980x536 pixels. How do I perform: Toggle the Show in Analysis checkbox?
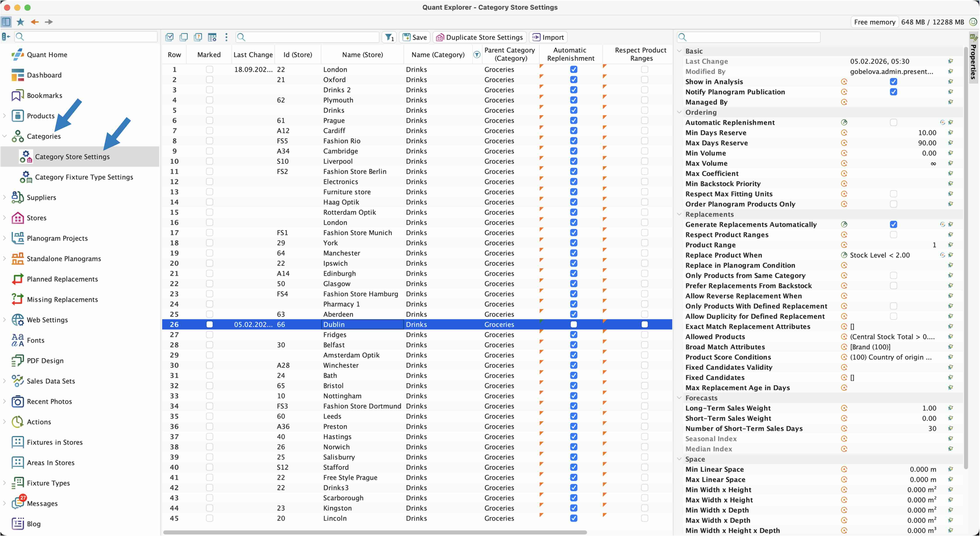click(893, 82)
